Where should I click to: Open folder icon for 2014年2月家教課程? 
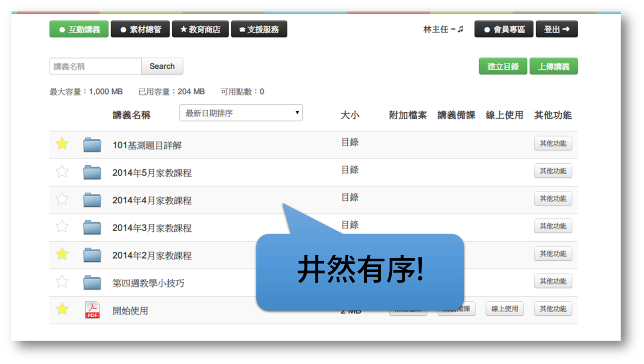92,255
